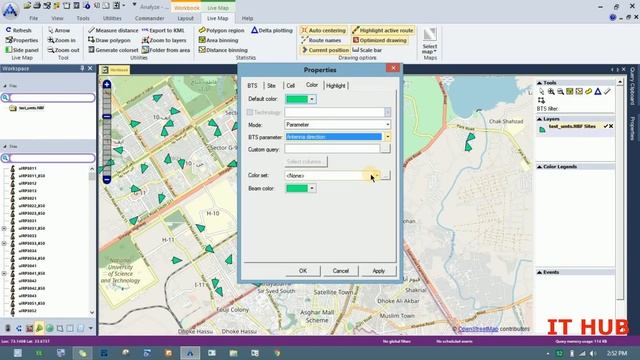Collapse the Layers section in side panel

pyautogui.click(x=539, y=119)
